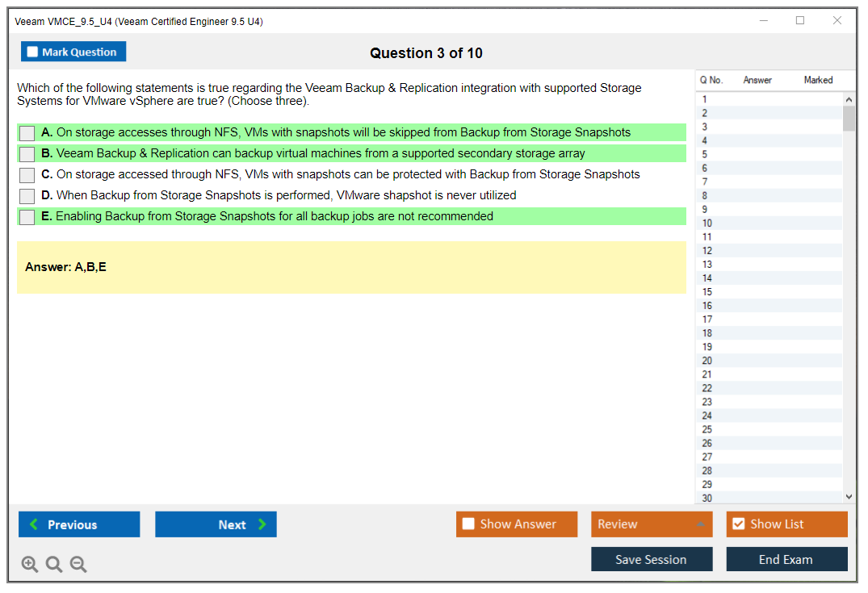Click the Save Session button
868x593 pixels.
651,560
